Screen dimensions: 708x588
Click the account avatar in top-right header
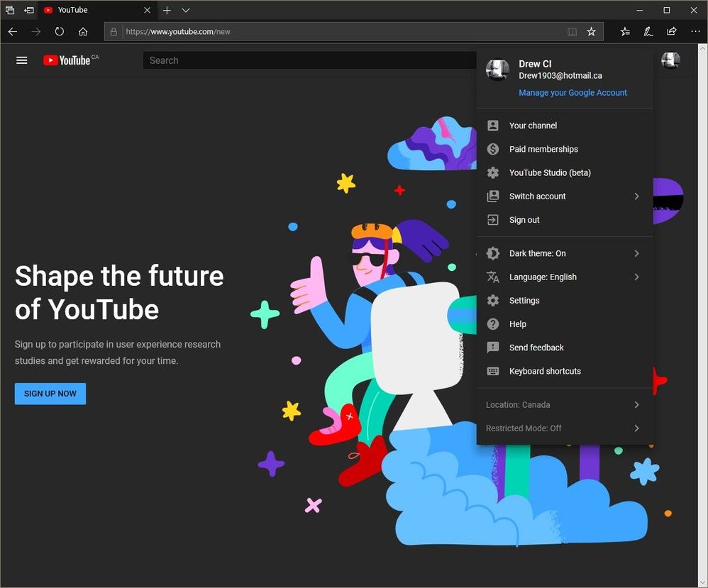[670, 60]
